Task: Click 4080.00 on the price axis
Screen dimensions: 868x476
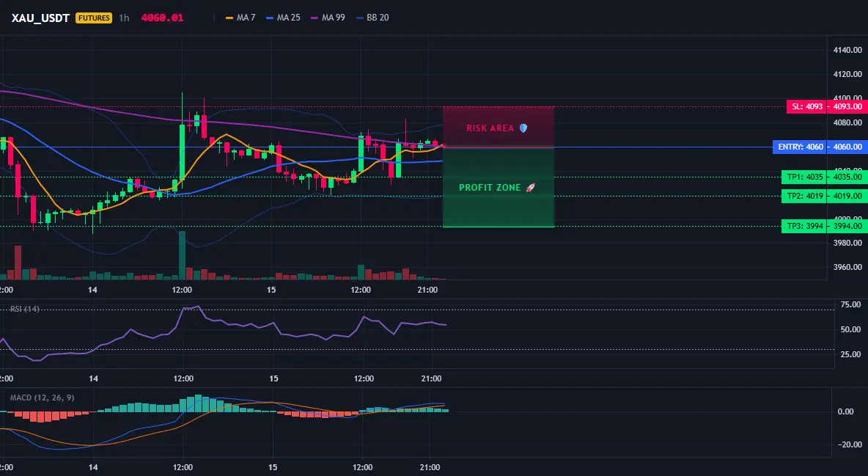Action: tap(847, 122)
